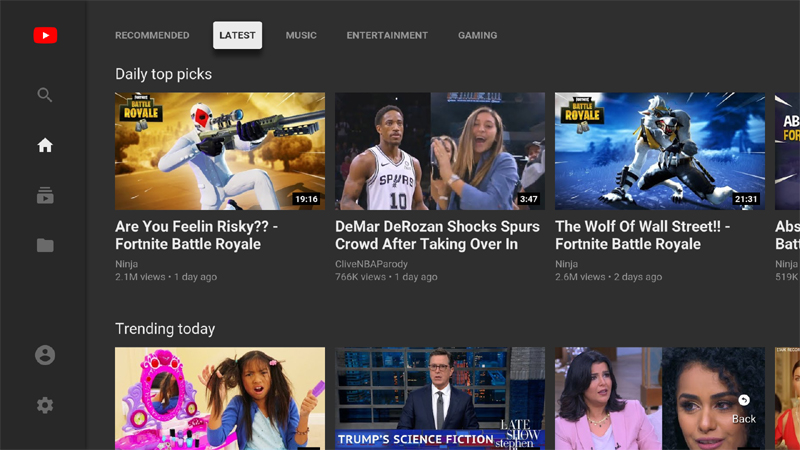Open search from the sidebar

[45, 95]
